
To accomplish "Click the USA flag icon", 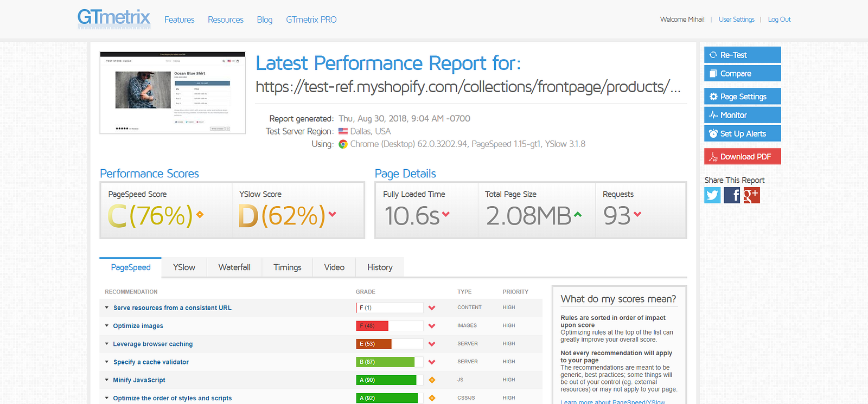I will (x=343, y=131).
